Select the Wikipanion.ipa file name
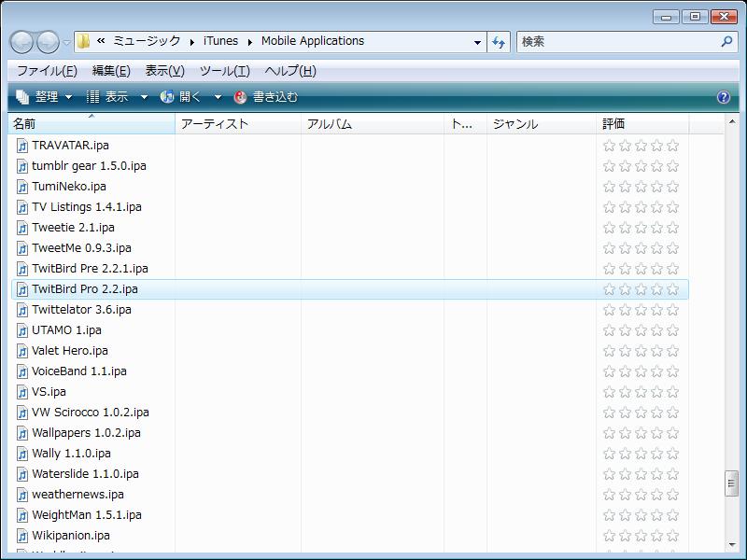This screenshot has width=747, height=560. (71, 535)
